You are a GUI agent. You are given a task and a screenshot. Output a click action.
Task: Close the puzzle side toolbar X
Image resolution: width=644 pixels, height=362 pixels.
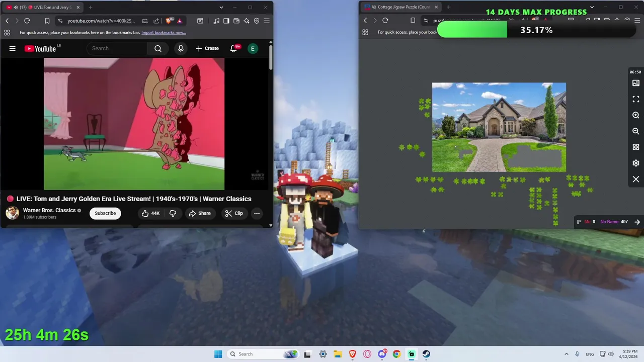point(636,179)
